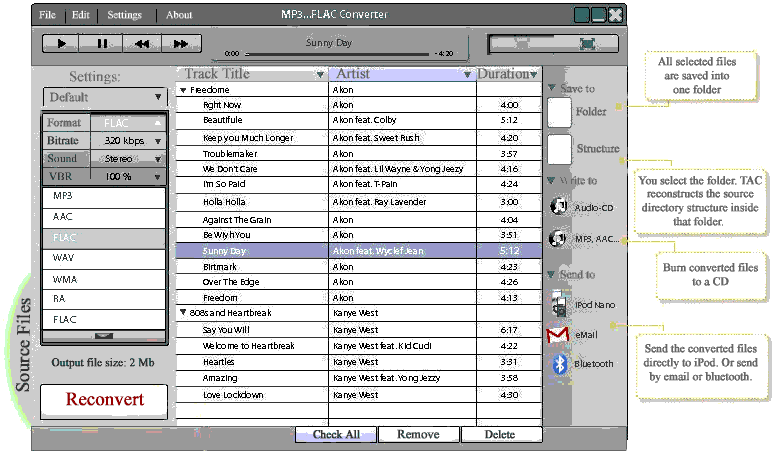Open the Settings menu
The width and height of the screenshot is (776, 460).
click(x=124, y=15)
